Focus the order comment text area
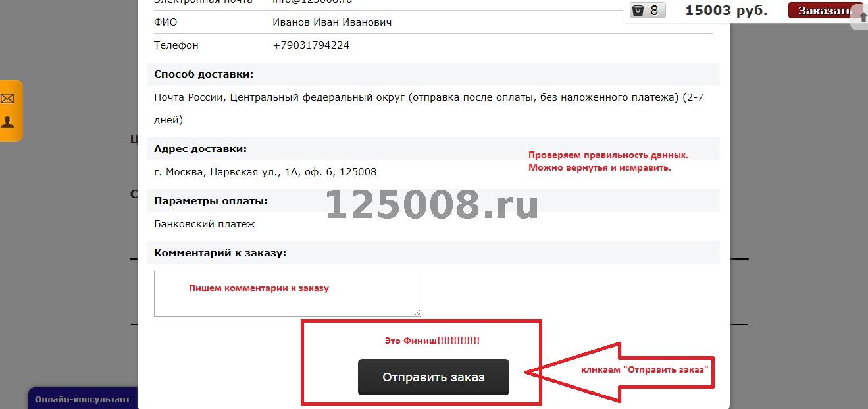Viewport: 868px width, 409px height. (288, 294)
